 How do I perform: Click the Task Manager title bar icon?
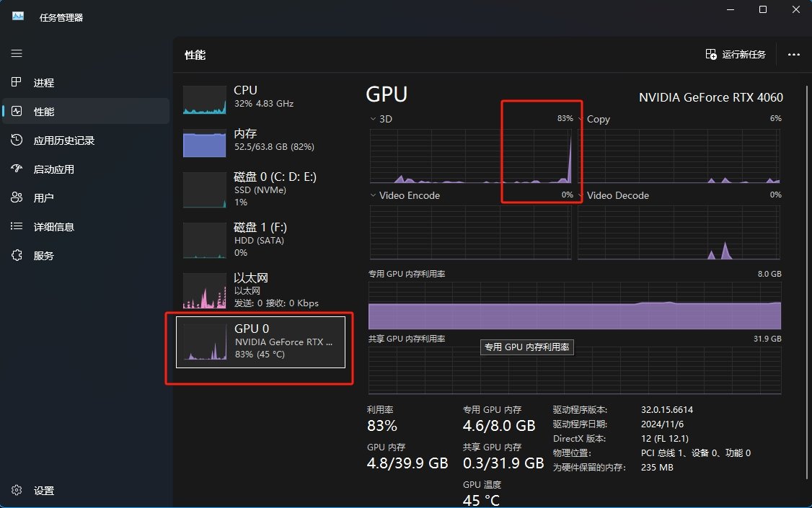[16, 14]
